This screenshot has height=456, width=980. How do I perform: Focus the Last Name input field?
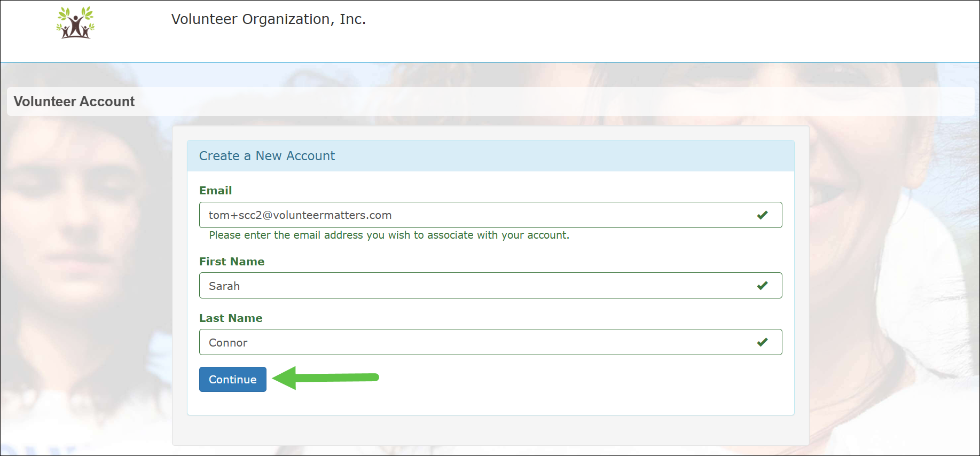click(x=490, y=342)
